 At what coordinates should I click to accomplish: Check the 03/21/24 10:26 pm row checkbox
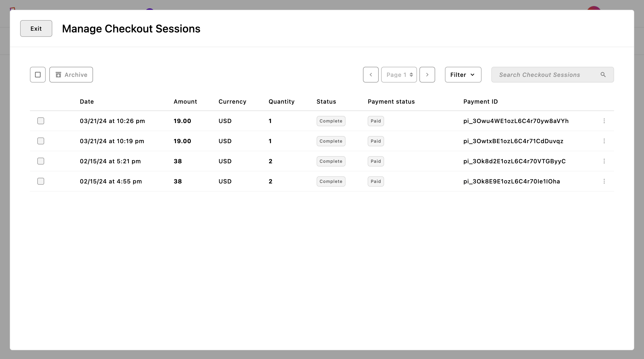[x=41, y=121]
